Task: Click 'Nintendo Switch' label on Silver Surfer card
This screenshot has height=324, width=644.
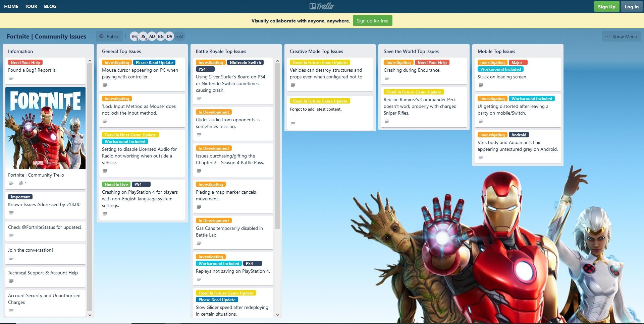Action: click(x=245, y=62)
